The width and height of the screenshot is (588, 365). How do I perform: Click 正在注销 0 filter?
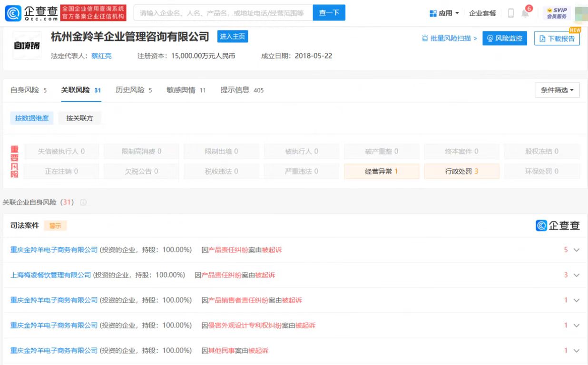(x=61, y=171)
